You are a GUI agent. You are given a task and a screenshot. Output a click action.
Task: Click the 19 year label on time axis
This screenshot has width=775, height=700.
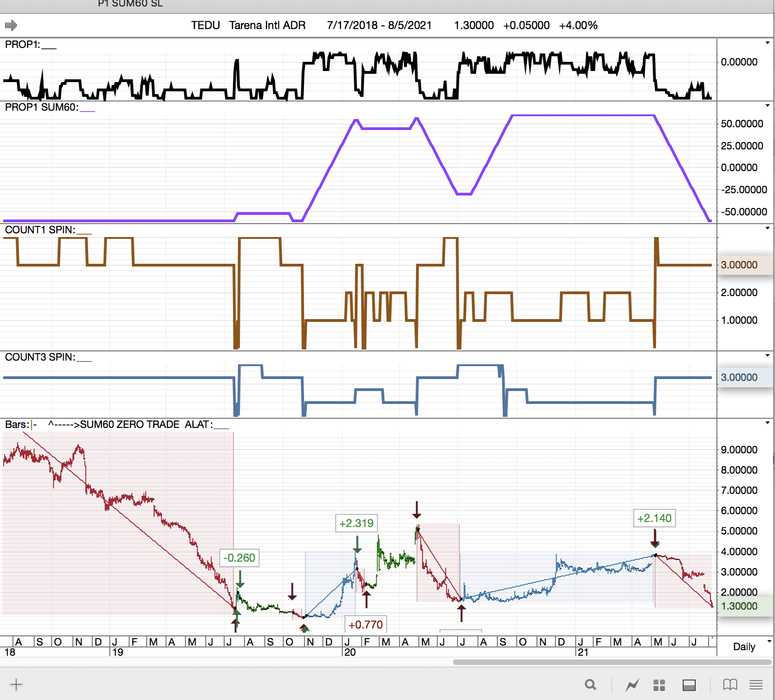click(118, 652)
